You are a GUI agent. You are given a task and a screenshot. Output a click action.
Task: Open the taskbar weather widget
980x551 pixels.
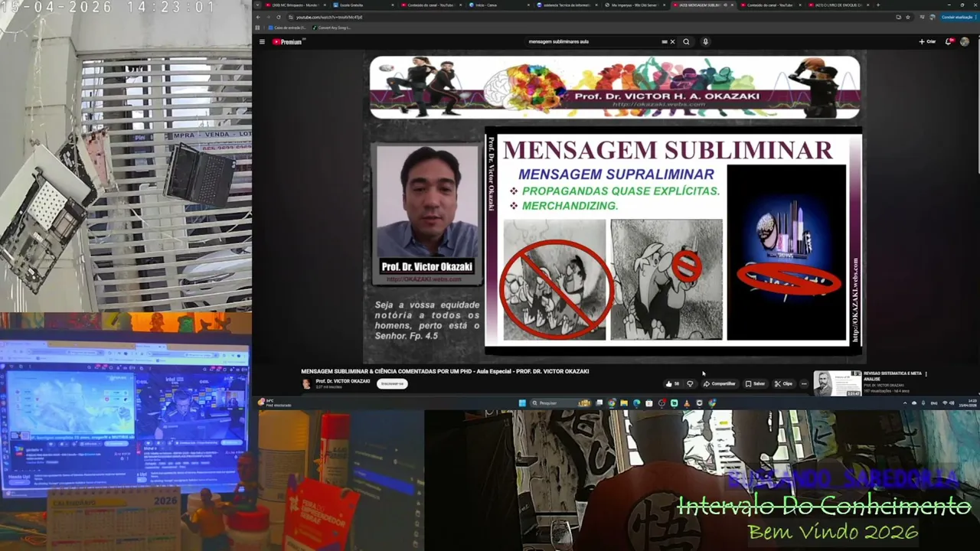click(275, 403)
